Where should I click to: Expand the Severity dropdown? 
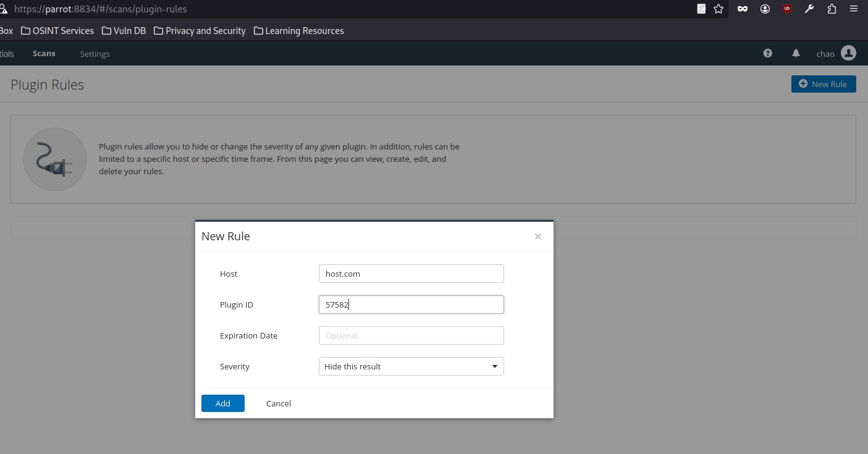point(411,366)
